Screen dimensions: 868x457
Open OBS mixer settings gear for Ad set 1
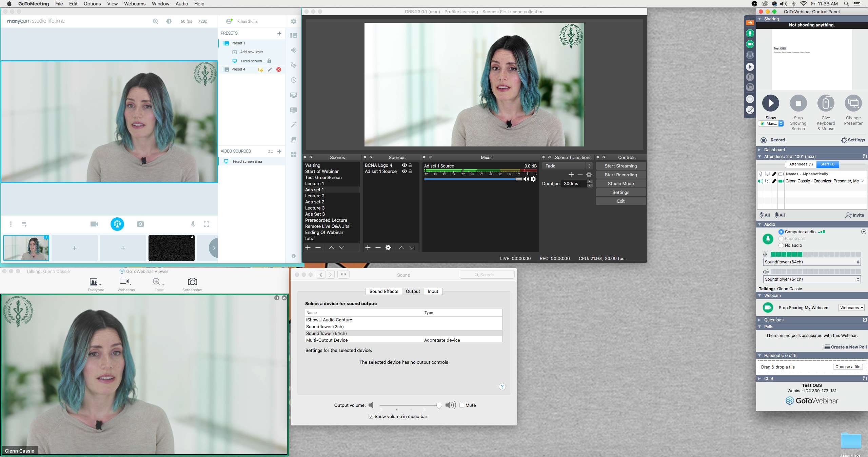tap(533, 179)
